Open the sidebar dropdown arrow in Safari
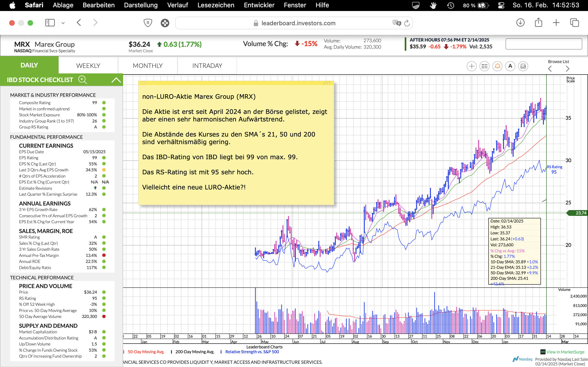 coord(63,23)
